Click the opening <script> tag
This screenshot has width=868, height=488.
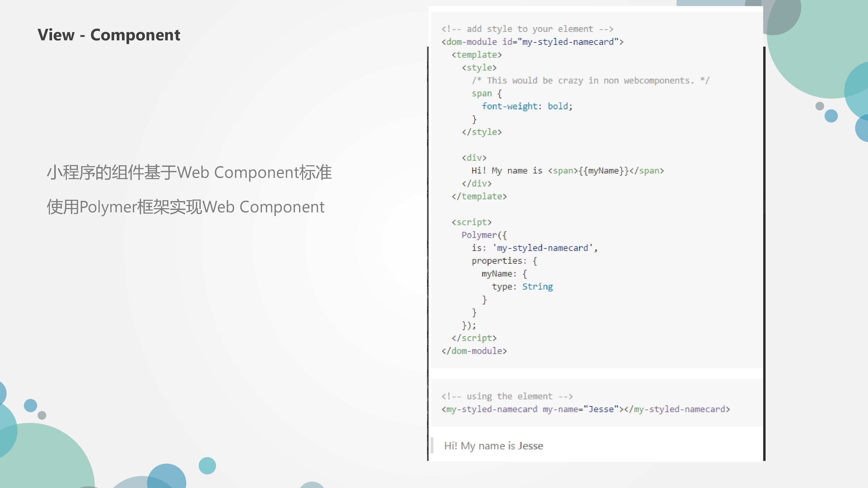click(471, 222)
